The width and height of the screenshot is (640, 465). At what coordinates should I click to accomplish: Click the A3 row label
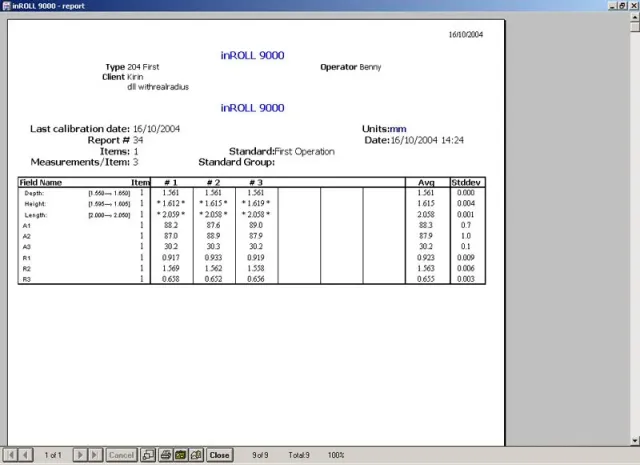tap(27, 247)
